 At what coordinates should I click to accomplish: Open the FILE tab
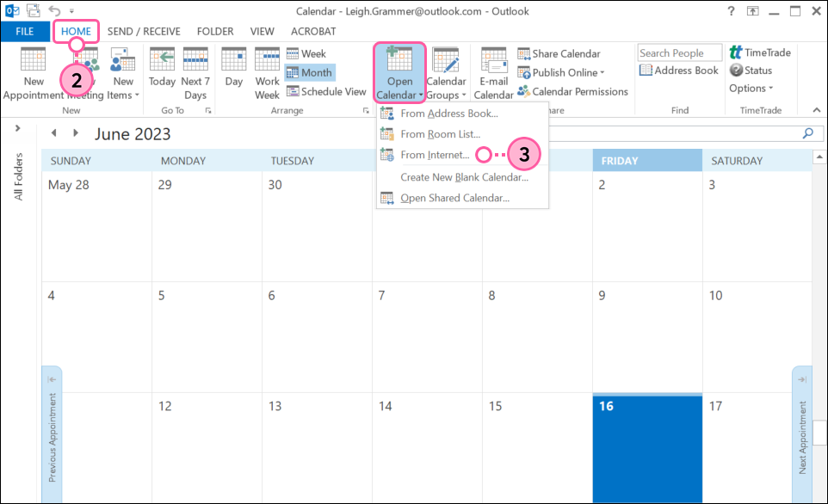(x=25, y=31)
